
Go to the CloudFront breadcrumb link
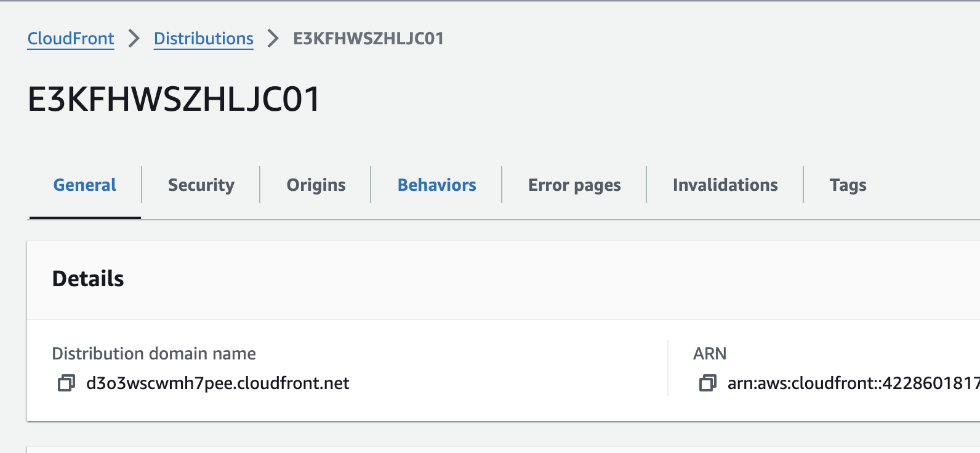point(71,38)
